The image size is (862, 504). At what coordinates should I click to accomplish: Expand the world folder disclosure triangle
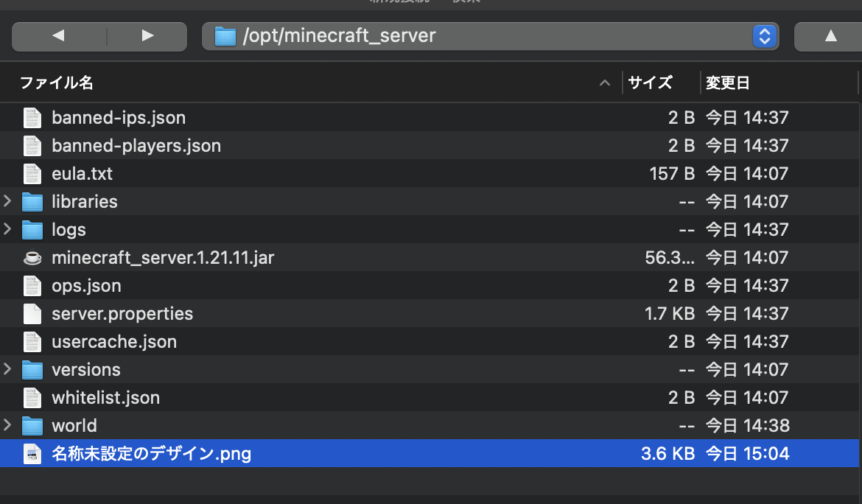7,425
